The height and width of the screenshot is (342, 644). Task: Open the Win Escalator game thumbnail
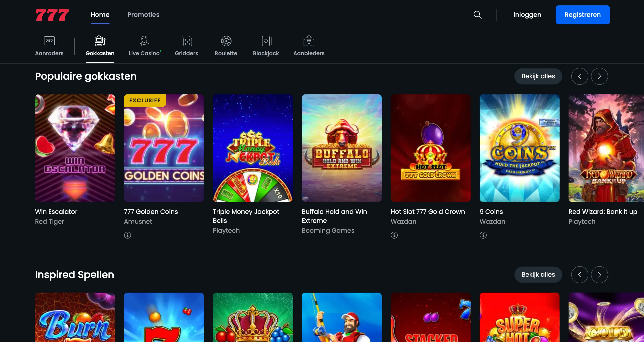tap(75, 148)
